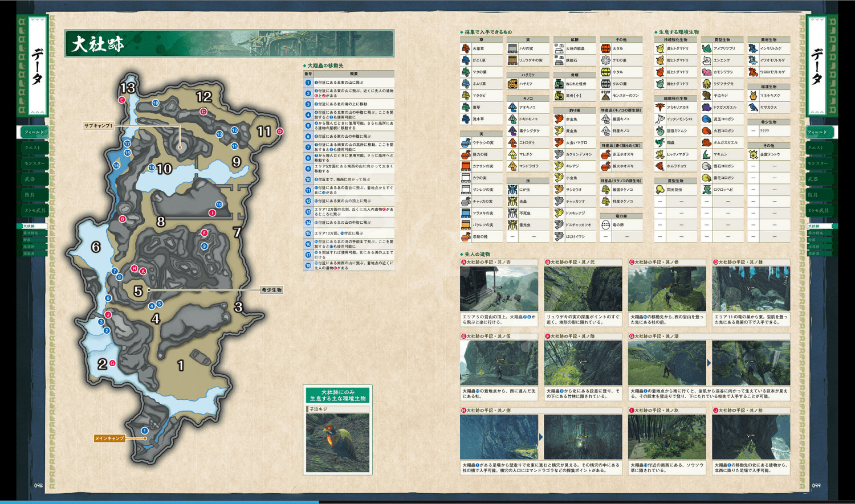Click red relic marker D near area 11
Viewport: 855px width, 504px height.
click(279, 132)
